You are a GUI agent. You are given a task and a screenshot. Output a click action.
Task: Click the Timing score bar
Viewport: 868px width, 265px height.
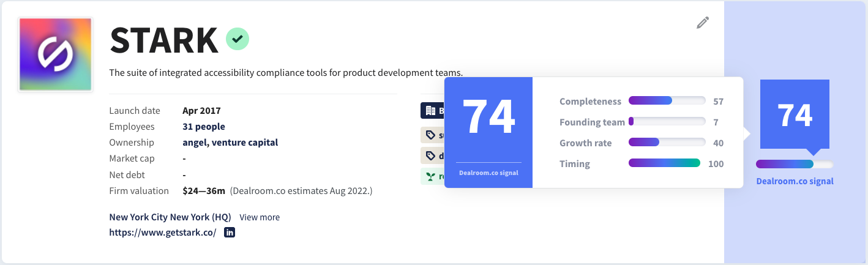pos(664,163)
